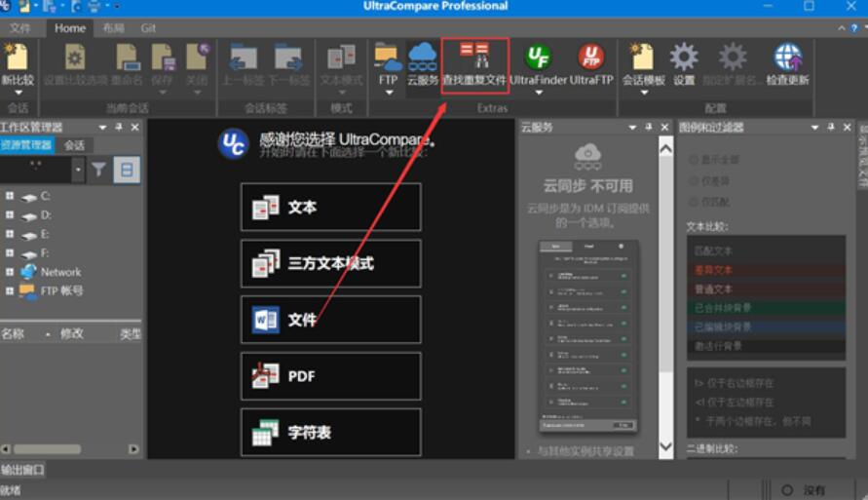Switch to the 布局 ribbon tab
868x500 pixels.
[x=113, y=27]
